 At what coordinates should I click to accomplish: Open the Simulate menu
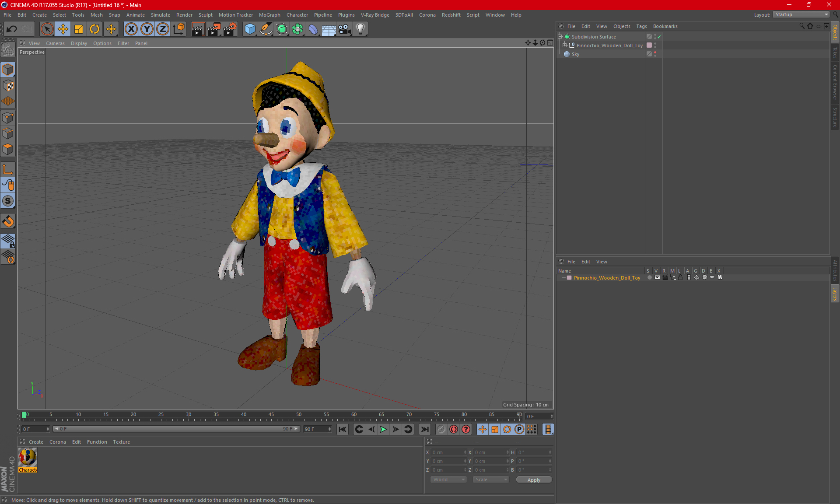pyautogui.click(x=161, y=15)
